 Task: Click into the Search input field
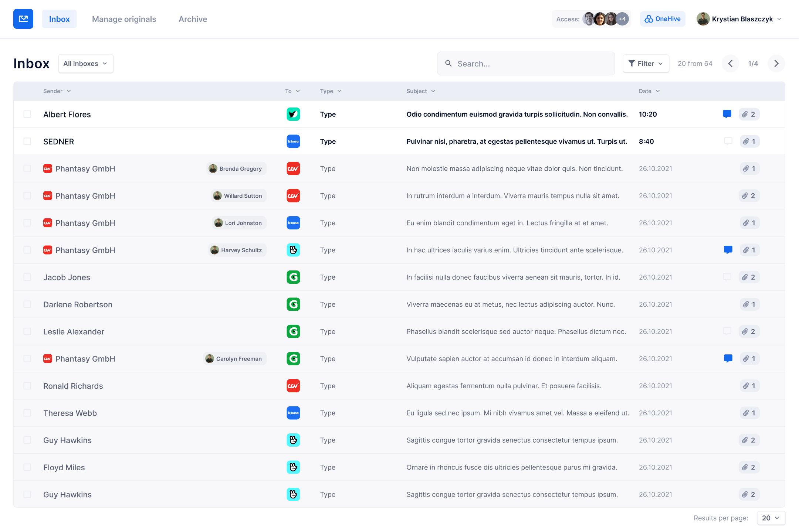tap(526, 64)
